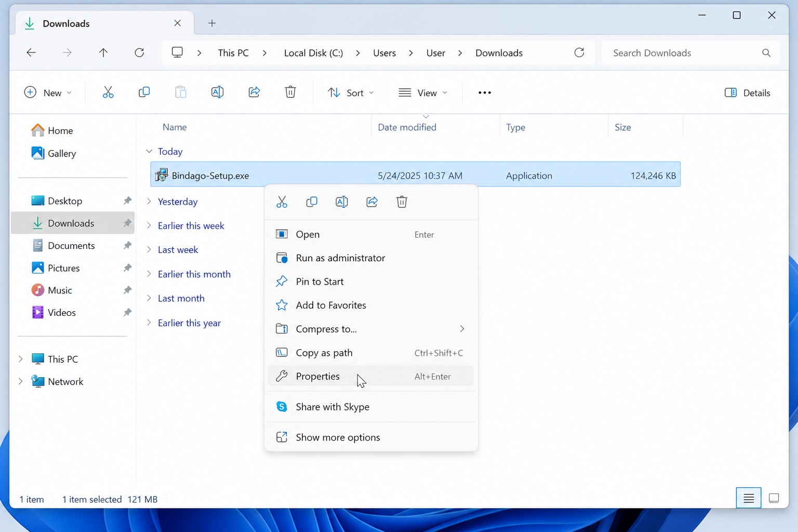
Task: Click the toolbar Copy icon
Action: point(144,92)
